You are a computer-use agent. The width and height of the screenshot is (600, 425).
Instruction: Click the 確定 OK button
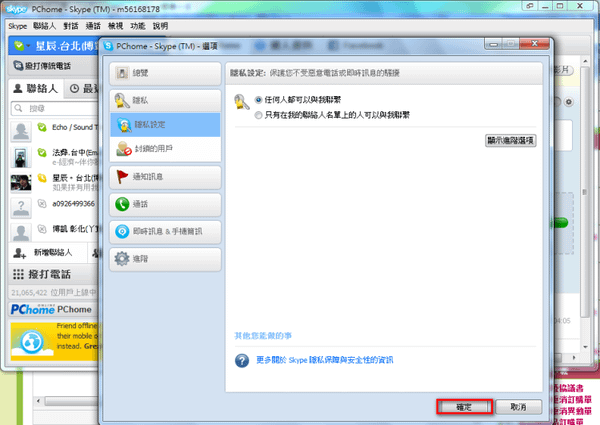tap(464, 407)
